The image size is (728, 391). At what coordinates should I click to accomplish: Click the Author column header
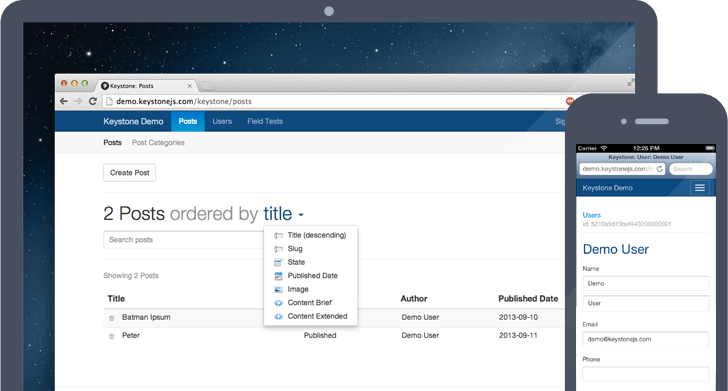414,299
